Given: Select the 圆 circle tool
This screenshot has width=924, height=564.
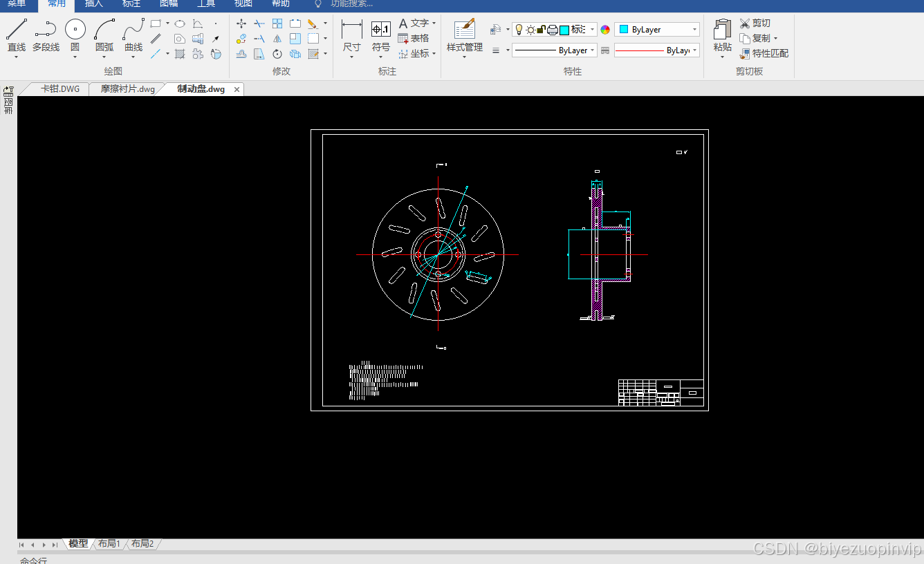Looking at the screenshot, I should click(x=75, y=35).
